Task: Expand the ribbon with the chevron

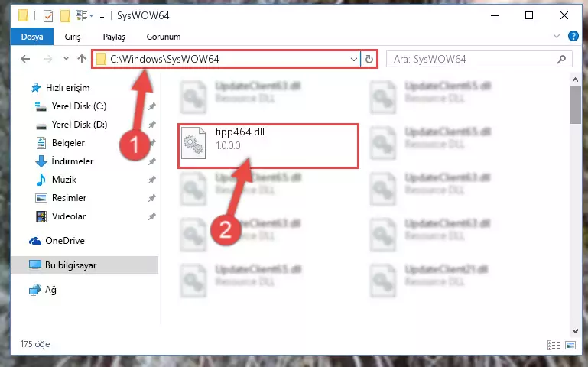Action: pos(557,37)
